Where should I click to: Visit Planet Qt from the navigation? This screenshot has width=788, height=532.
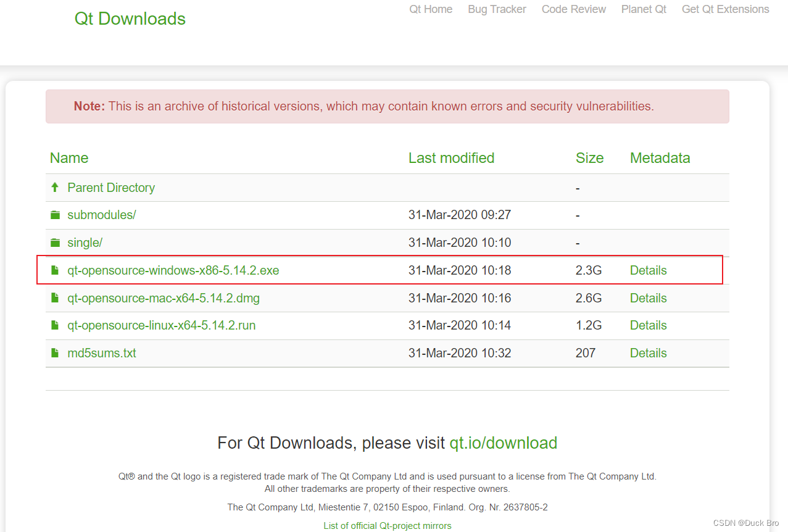644,9
